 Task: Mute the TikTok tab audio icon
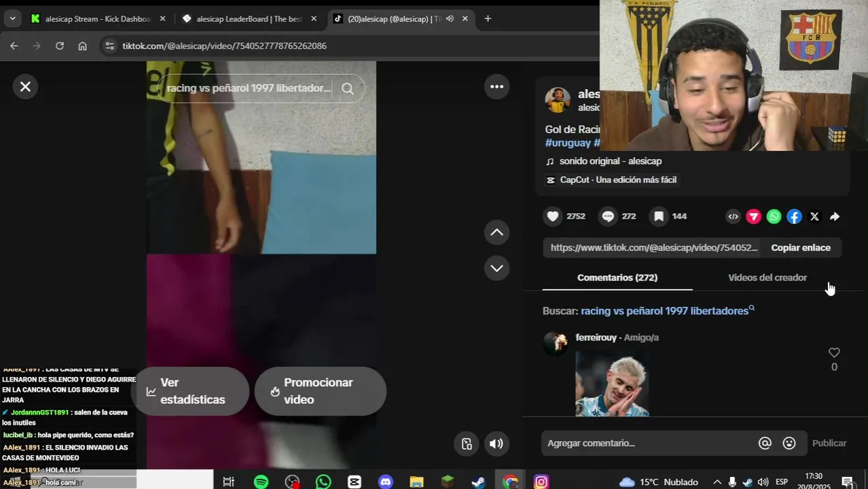pos(450,19)
